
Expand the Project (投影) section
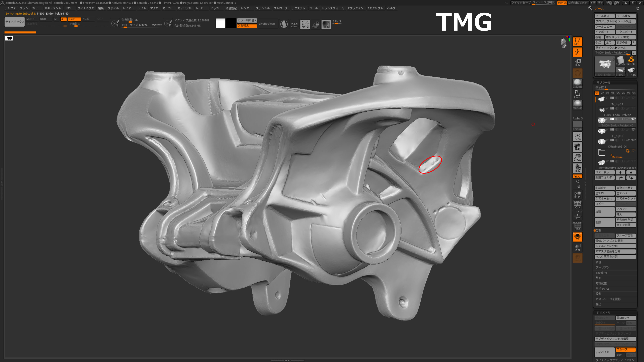pyautogui.click(x=598, y=294)
